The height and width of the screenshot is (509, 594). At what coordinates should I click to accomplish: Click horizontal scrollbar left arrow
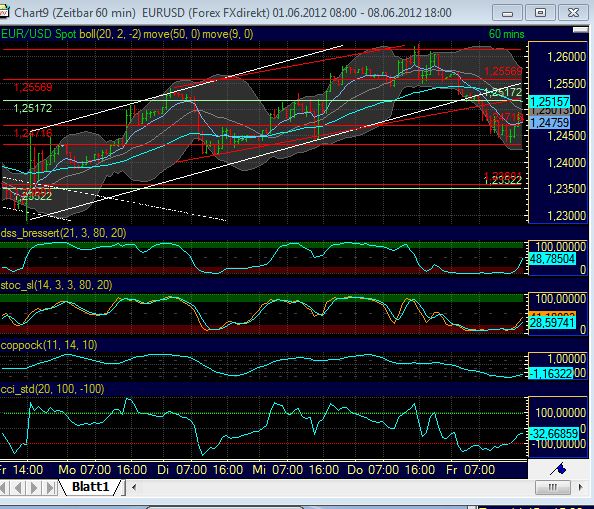tap(134, 487)
